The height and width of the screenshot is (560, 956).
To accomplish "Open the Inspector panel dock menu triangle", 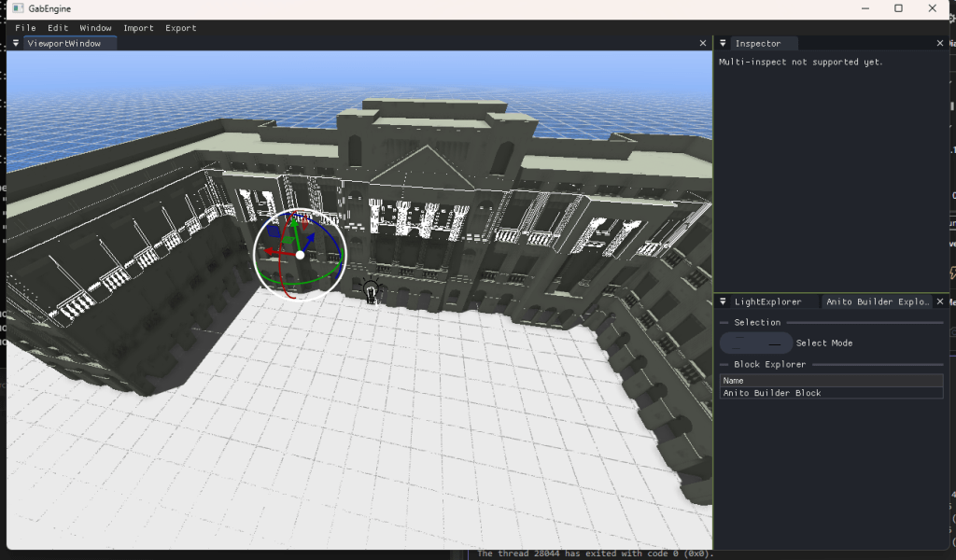I will [723, 43].
